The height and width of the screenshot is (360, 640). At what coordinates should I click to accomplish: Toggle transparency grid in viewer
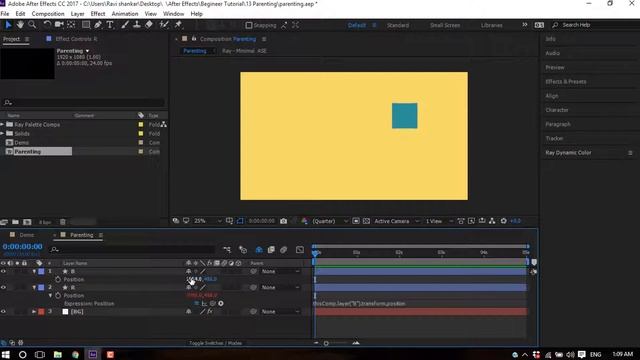click(367, 221)
